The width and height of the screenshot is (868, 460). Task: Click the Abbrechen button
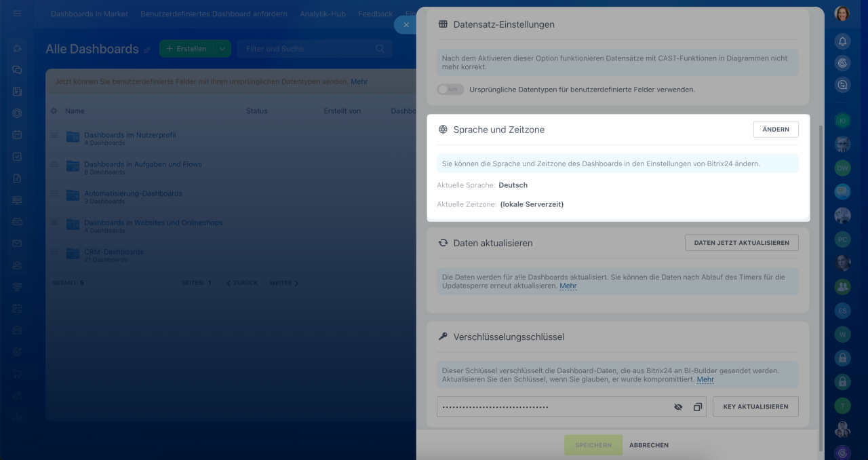649,445
